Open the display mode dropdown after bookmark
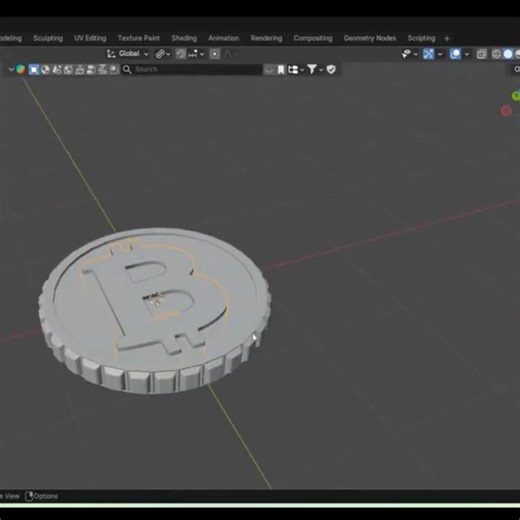This screenshot has height=520, width=520. pos(296,69)
